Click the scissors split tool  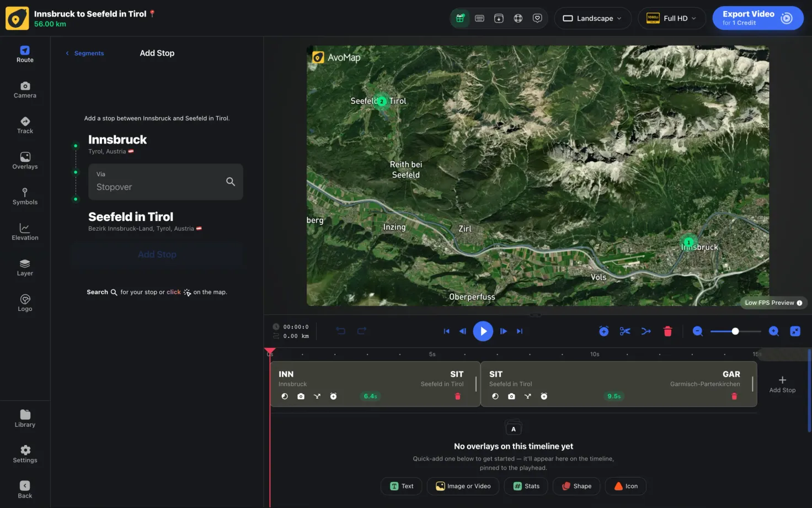click(625, 331)
